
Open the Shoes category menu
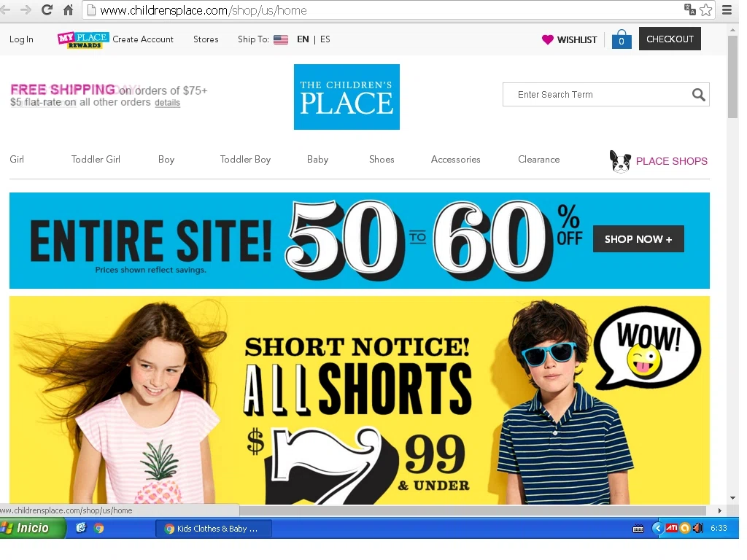(382, 160)
